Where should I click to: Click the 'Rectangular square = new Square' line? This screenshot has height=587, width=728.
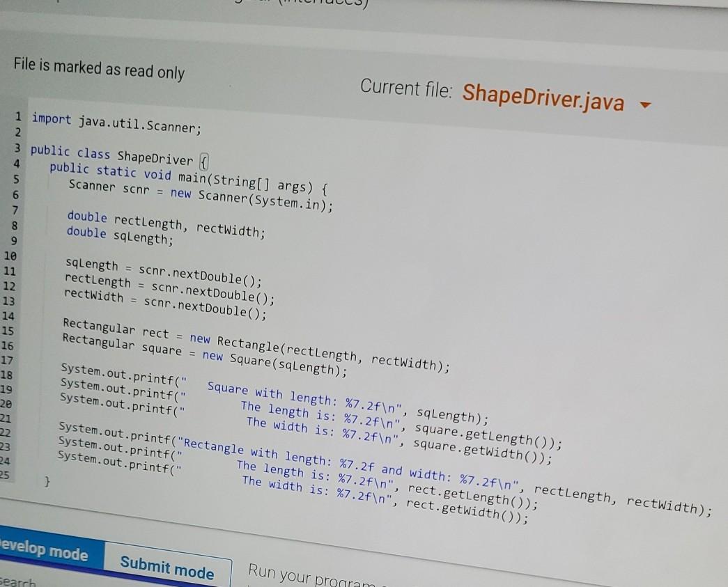pos(205,354)
